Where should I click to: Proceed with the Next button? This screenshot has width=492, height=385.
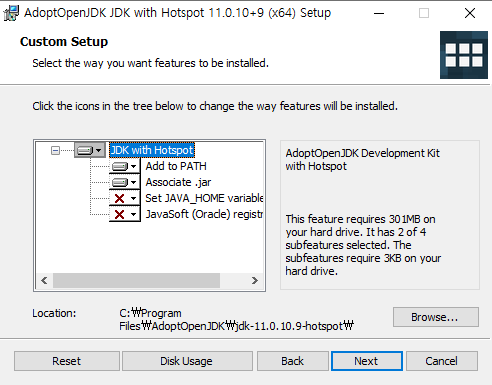coord(367,361)
